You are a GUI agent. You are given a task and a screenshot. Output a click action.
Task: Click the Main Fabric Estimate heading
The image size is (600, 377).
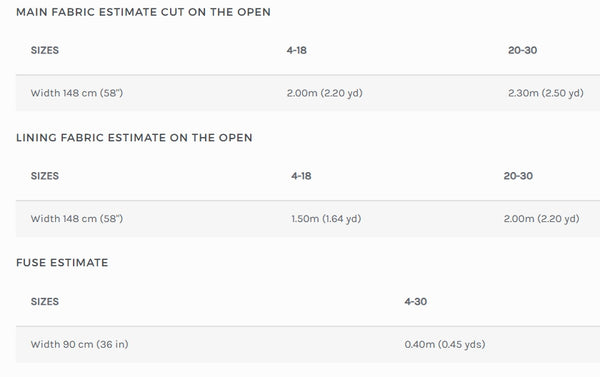143,12
